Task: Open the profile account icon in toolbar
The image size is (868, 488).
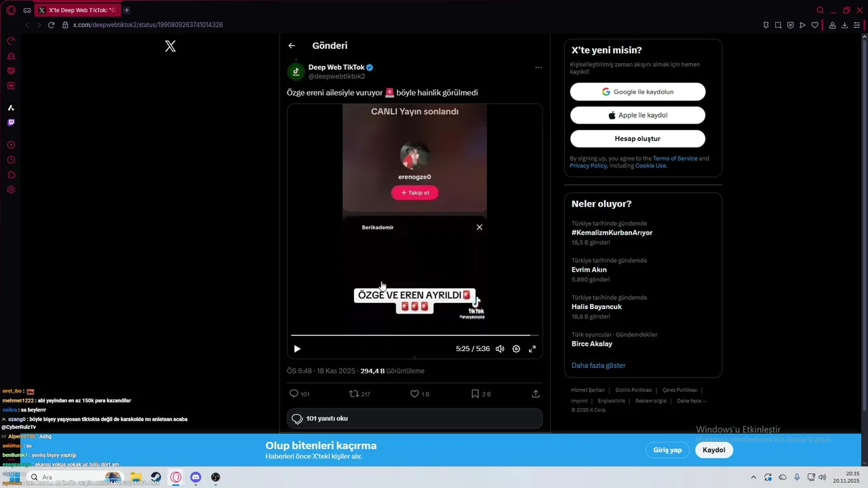Action: (832, 25)
